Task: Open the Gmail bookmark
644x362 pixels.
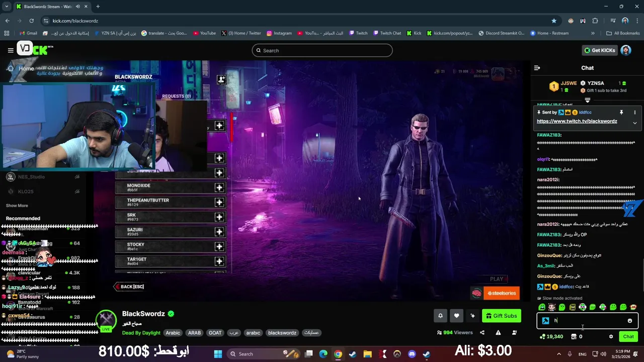Action: 28,33
